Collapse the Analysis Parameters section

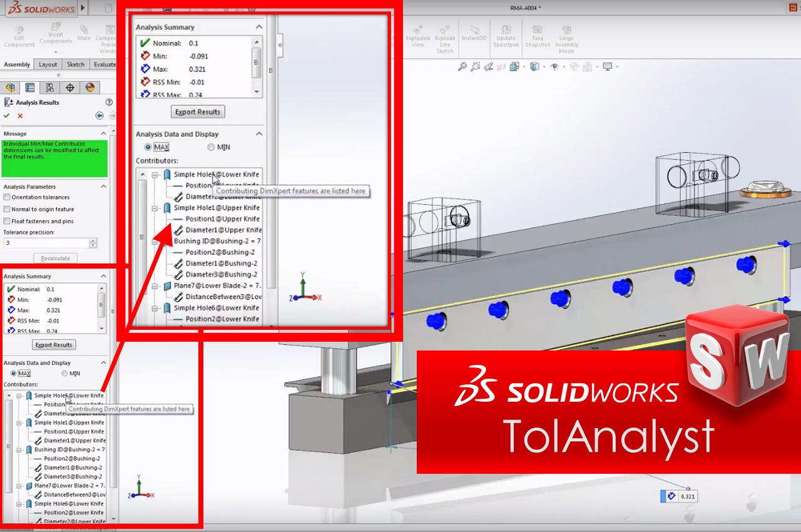pos(103,187)
